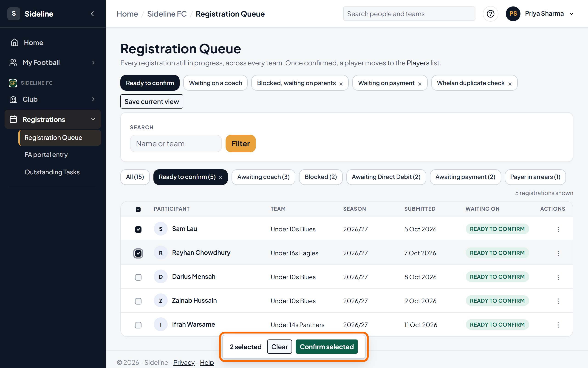Uncheck the Rayhan Chowdhury checkbox
588x368 pixels.
138,253
